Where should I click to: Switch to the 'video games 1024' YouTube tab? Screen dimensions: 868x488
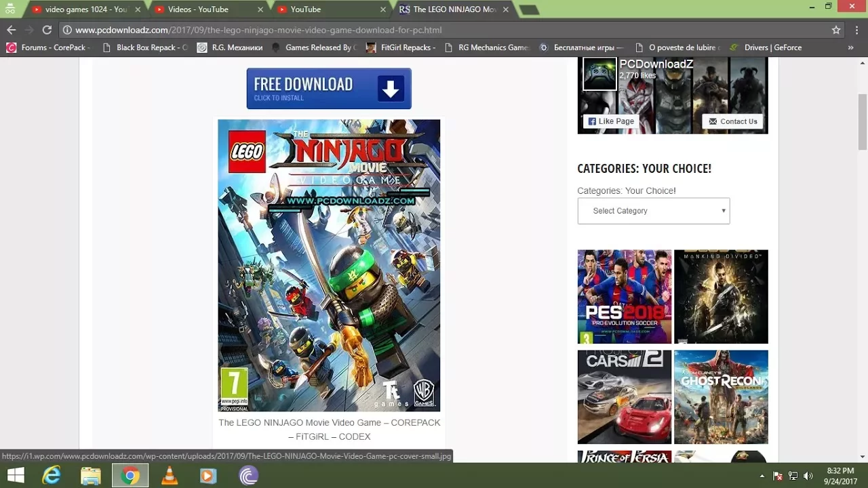85,9
